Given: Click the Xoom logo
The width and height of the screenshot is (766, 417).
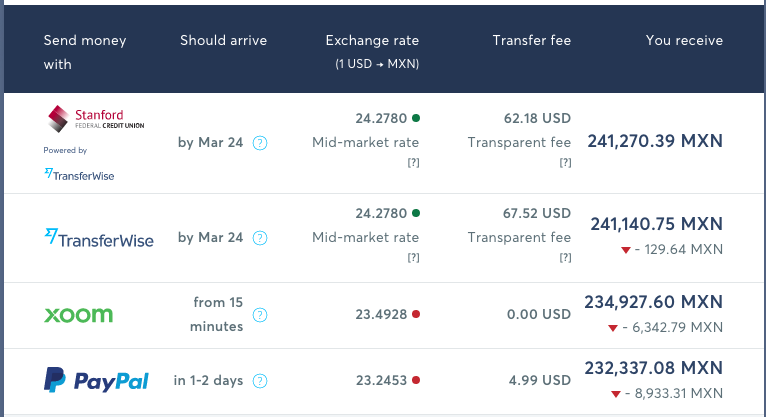Looking at the screenshot, I should coord(79,314).
